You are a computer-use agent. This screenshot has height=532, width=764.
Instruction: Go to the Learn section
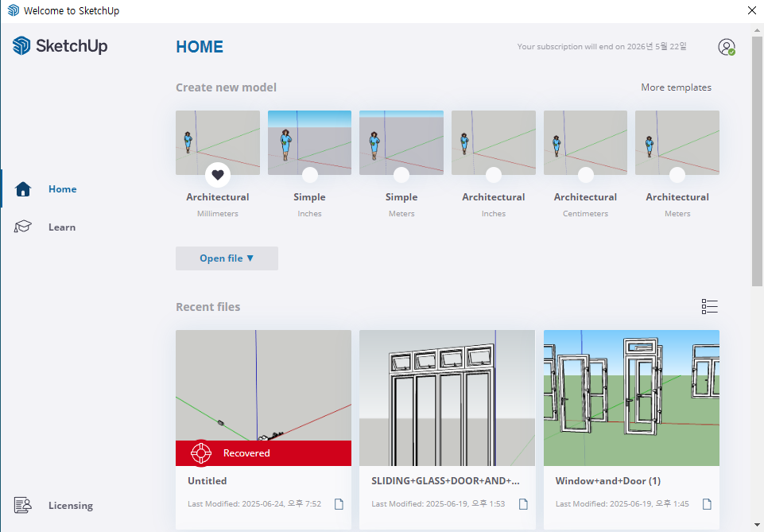coord(62,227)
